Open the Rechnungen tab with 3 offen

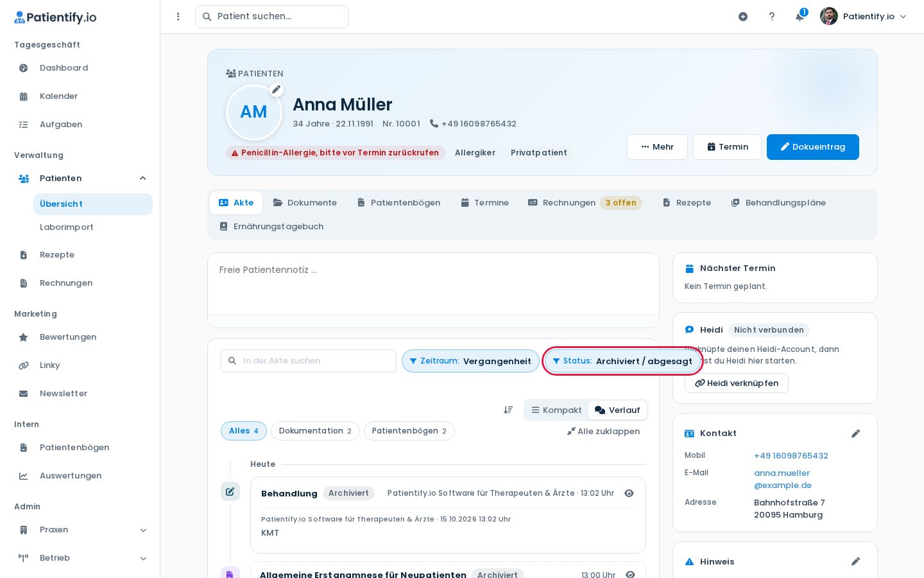coord(585,203)
